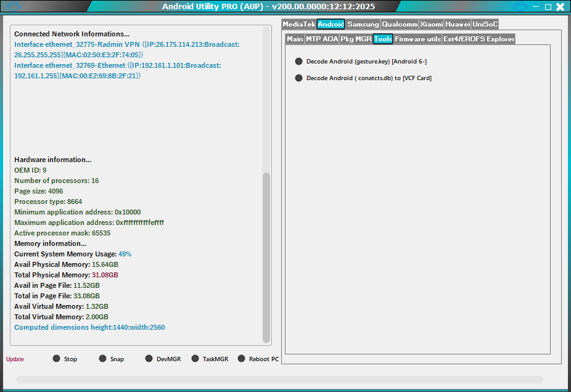
Task: Open the Ext4/EROFS Explorer sub-tab
Action: click(x=479, y=39)
